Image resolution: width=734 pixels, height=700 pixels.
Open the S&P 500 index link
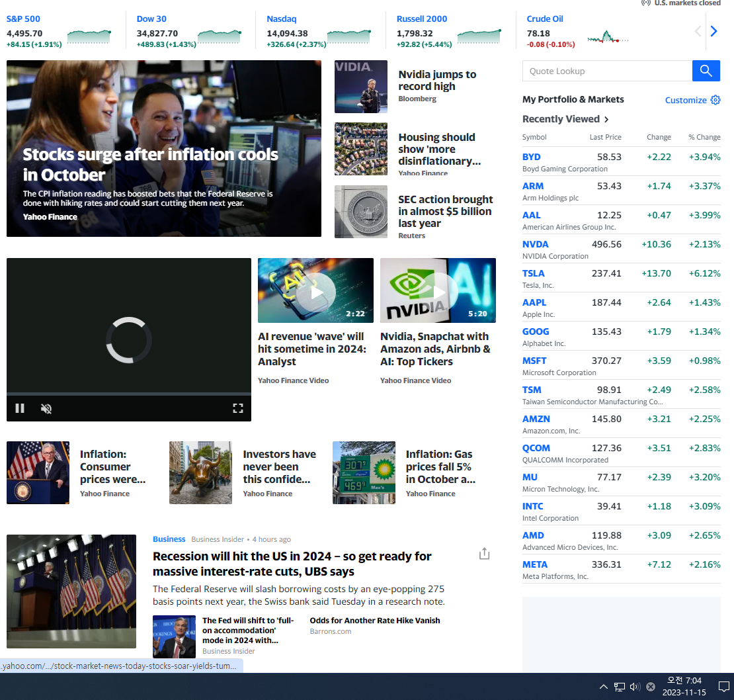(23, 19)
